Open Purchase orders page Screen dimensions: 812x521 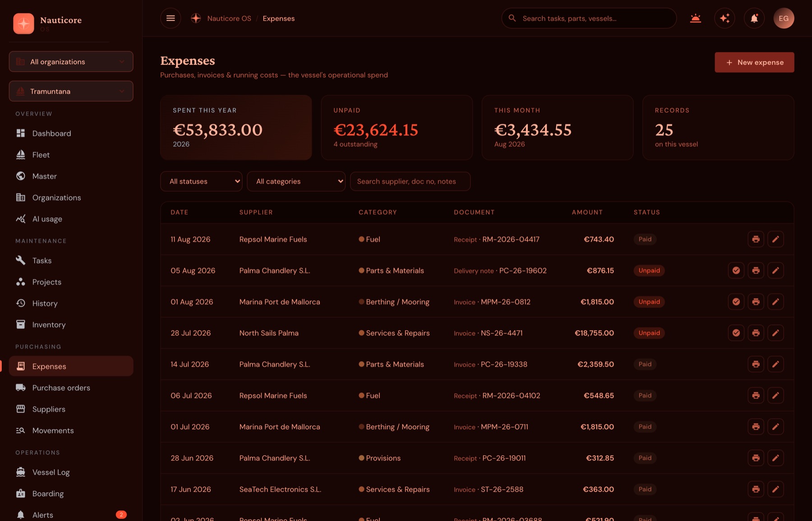71,388
